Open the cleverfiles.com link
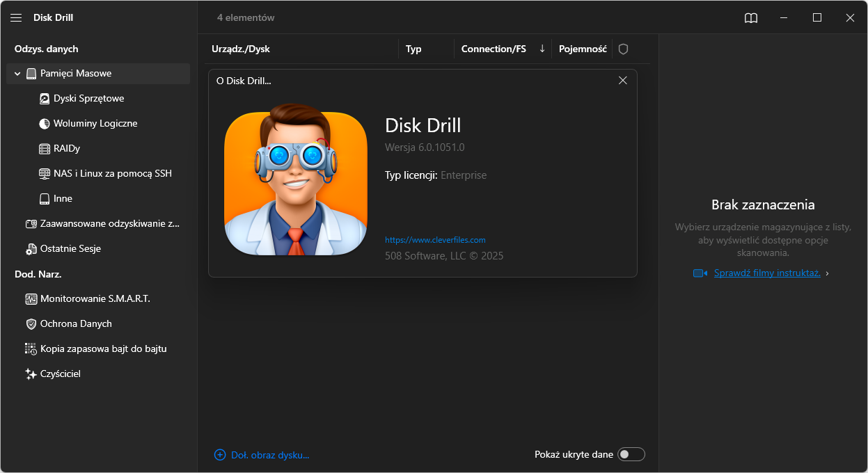 [x=435, y=240]
